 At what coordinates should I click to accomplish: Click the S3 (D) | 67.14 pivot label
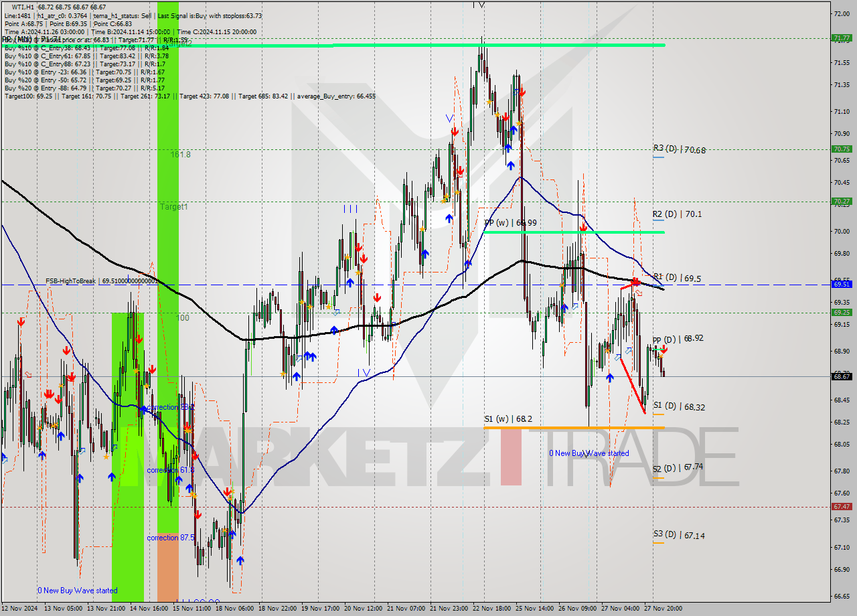pos(678,536)
